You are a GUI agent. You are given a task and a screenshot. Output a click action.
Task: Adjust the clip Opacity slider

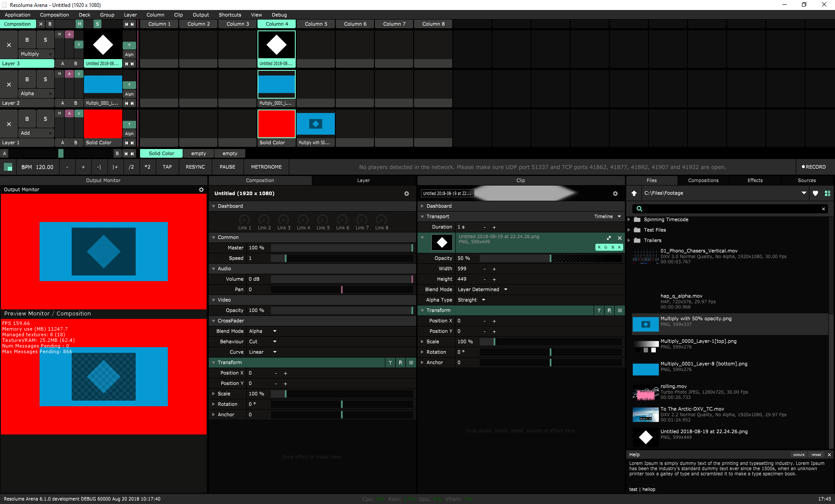(x=550, y=258)
